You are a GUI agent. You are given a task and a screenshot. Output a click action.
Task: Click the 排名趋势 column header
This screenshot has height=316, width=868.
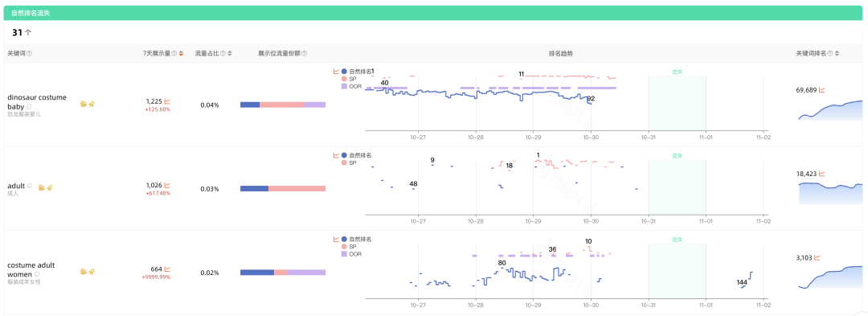(x=561, y=54)
